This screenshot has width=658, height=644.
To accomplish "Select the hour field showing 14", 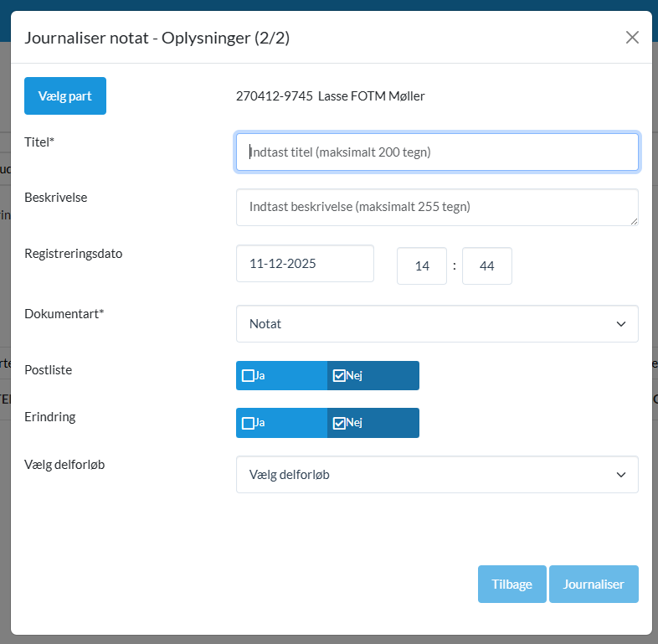I will click(422, 266).
